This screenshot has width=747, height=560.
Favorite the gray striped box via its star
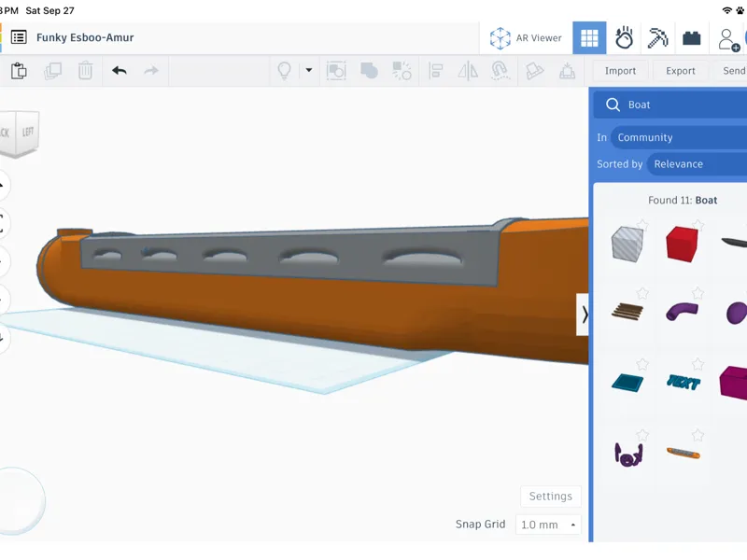642,224
